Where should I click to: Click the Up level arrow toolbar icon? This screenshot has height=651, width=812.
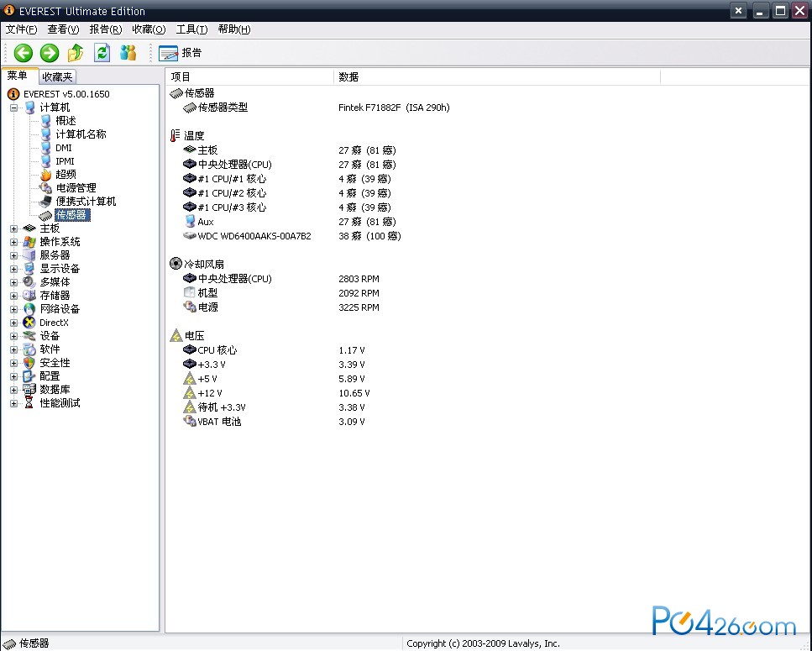(76, 53)
